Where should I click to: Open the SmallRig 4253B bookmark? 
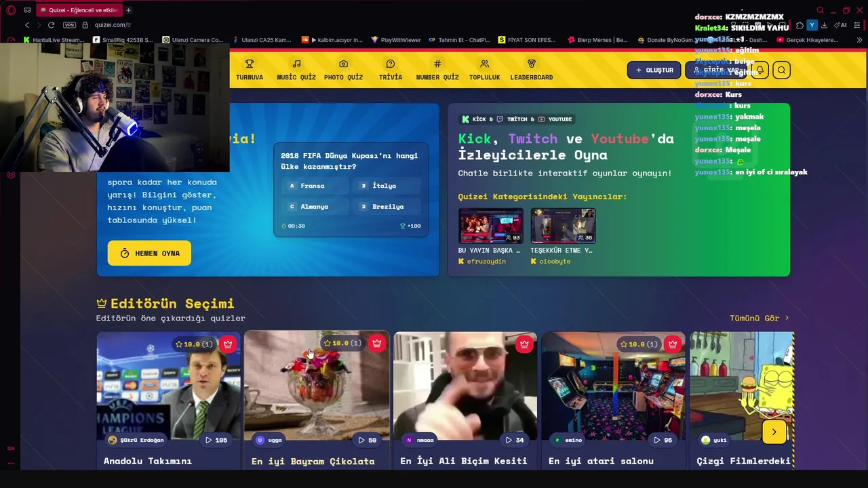(123, 40)
